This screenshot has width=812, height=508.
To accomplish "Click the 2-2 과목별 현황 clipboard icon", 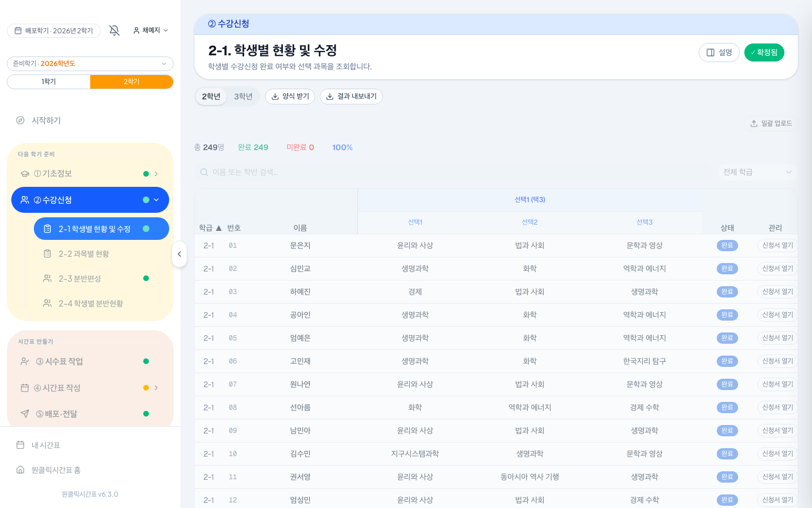I will (47, 254).
